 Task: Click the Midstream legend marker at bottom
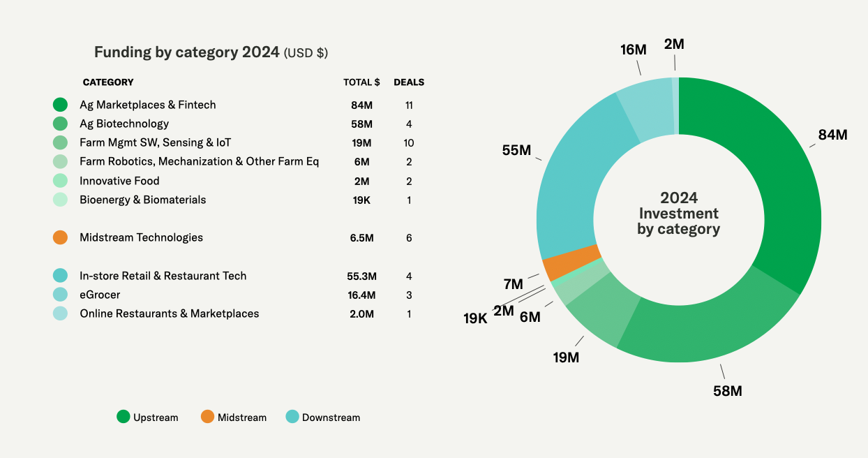208,417
